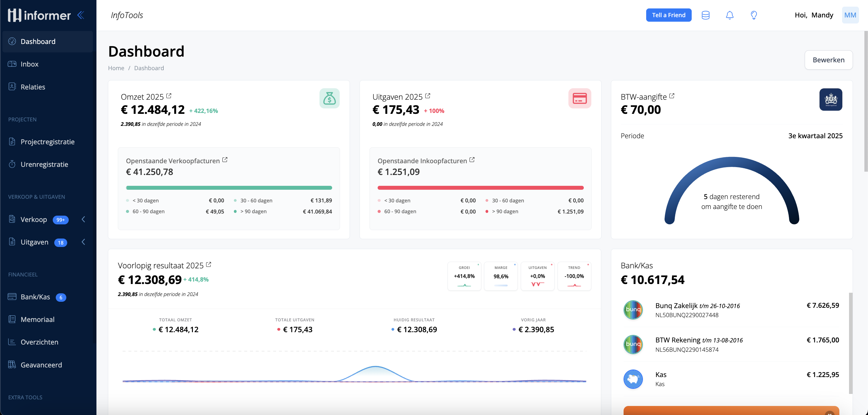868x415 pixels.
Task: Open Inbox in the sidebar
Action: [x=29, y=64]
